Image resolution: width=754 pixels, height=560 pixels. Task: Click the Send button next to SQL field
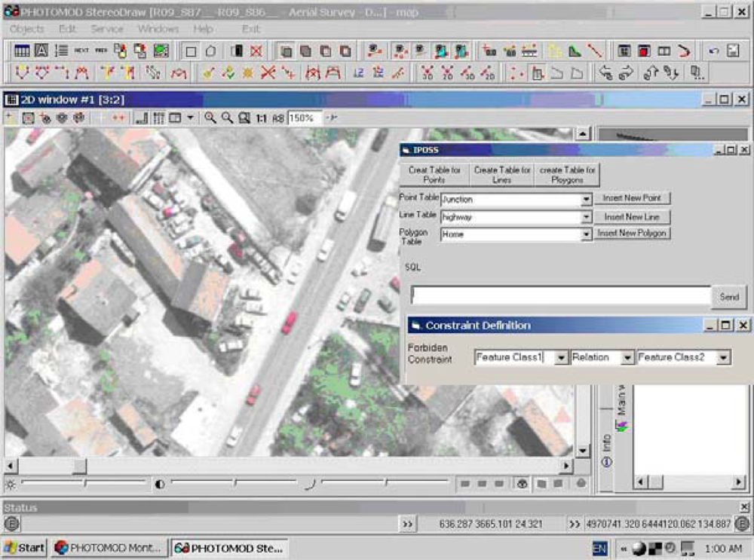tap(728, 297)
